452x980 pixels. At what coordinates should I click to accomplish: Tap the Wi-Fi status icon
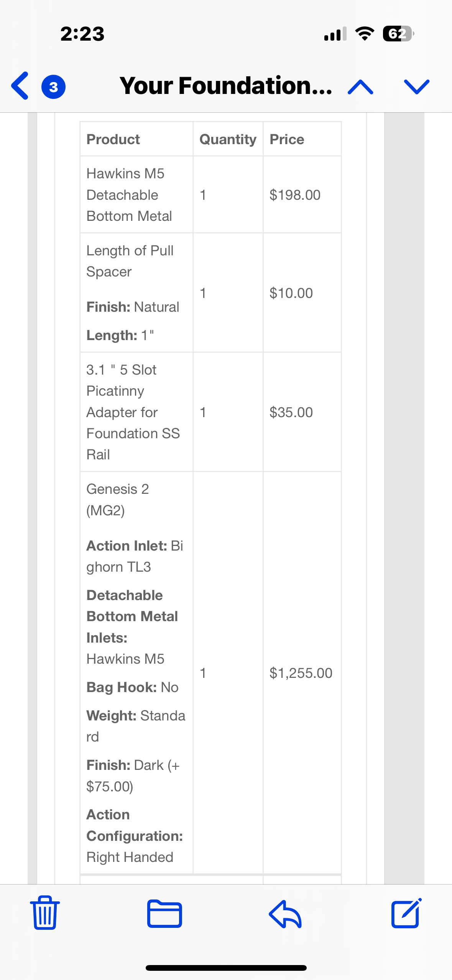point(365,34)
